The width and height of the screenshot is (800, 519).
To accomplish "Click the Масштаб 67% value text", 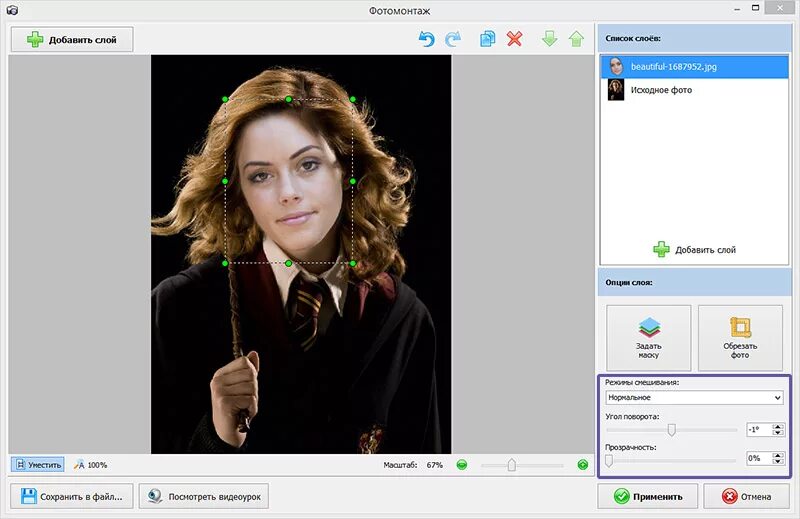I will tap(435, 465).
